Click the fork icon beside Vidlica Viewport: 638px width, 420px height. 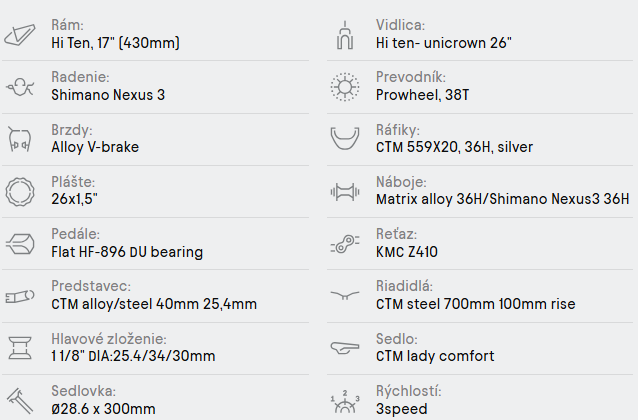(344, 35)
